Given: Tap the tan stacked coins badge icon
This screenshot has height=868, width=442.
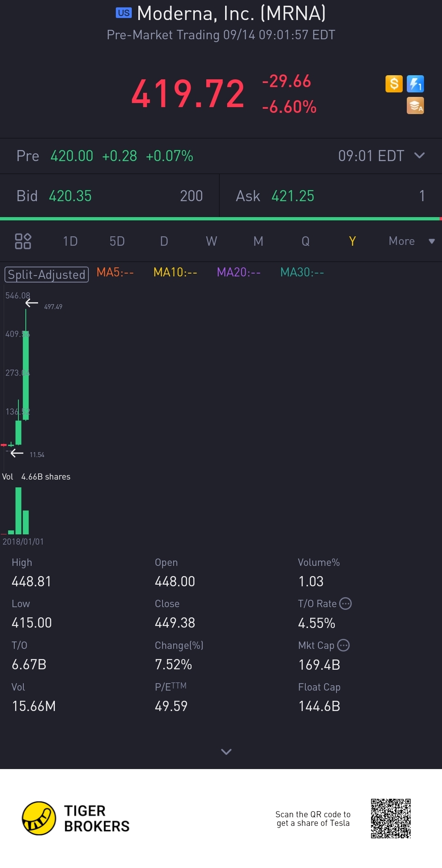Looking at the screenshot, I should [x=415, y=105].
